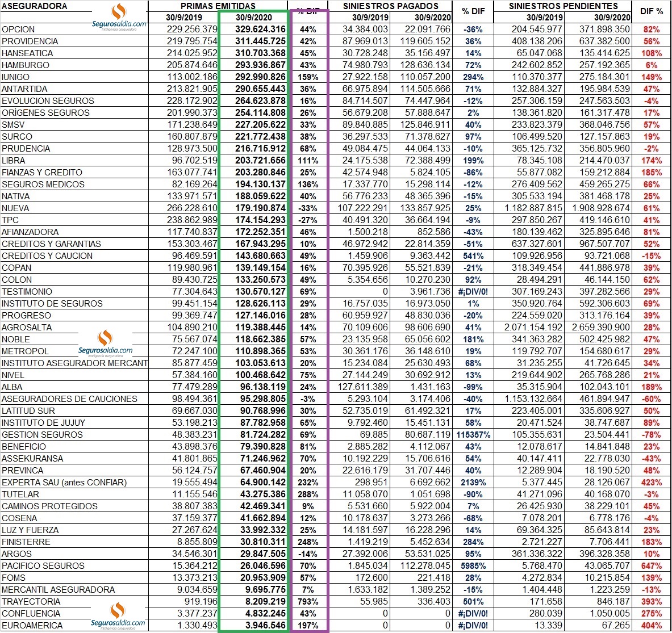Click METROPOL's 2020 premium 110.898.365
This screenshot has height=633, width=672.
coord(261,351)
